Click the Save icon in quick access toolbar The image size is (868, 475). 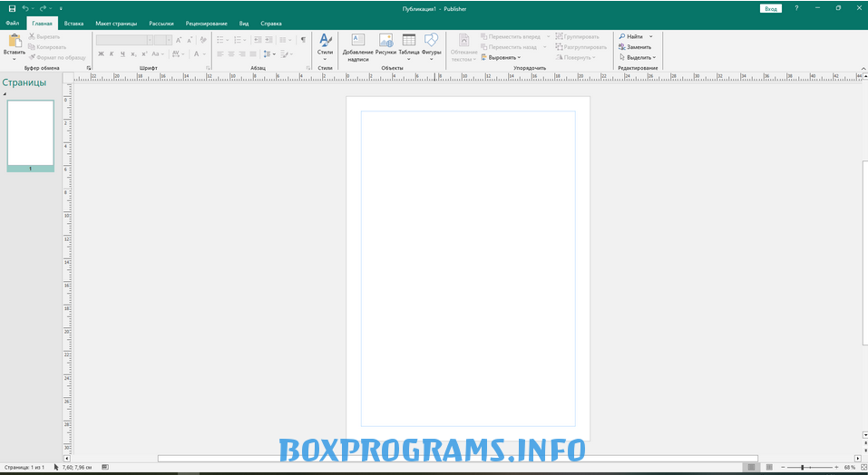pyautogui.click(x=12, y=8)
